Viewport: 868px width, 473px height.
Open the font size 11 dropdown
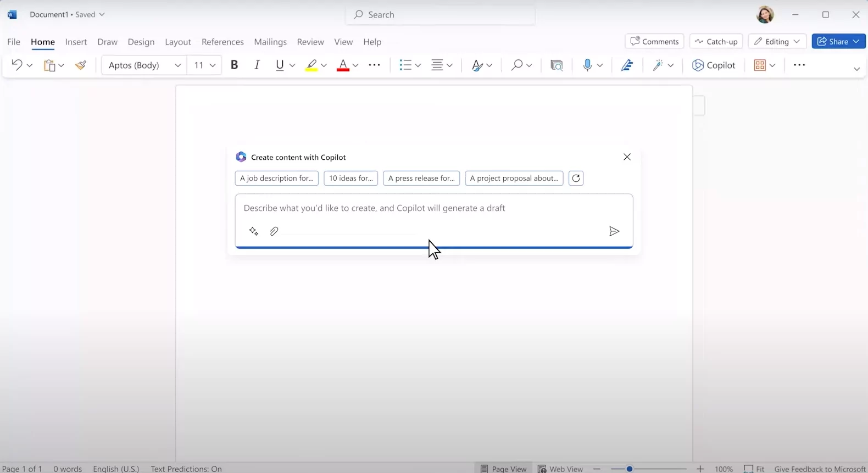click(x=204, y=65)
